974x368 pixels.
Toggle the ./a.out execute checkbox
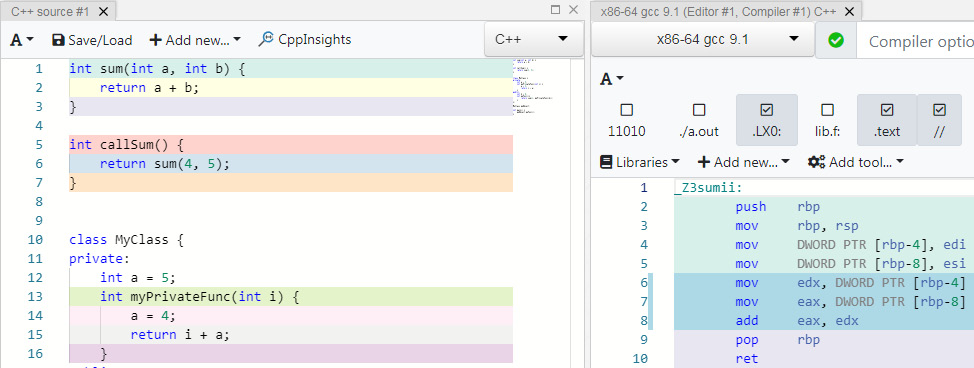point(699,120)
